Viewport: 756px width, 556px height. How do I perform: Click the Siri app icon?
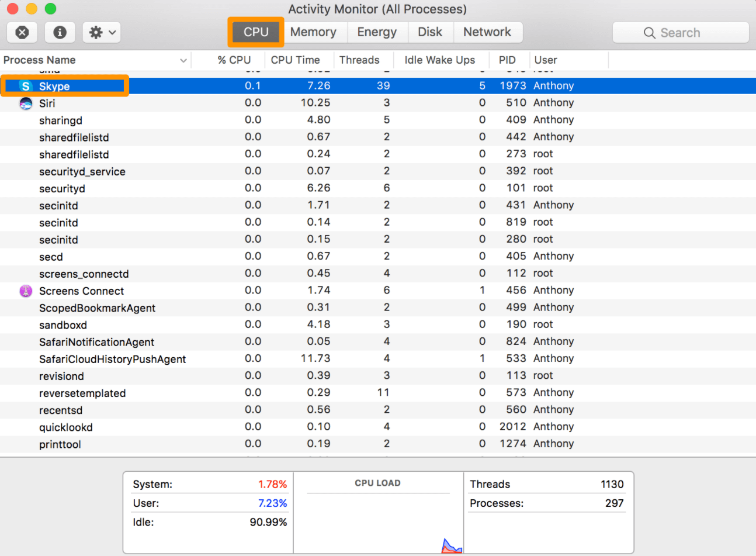point(26,102)
